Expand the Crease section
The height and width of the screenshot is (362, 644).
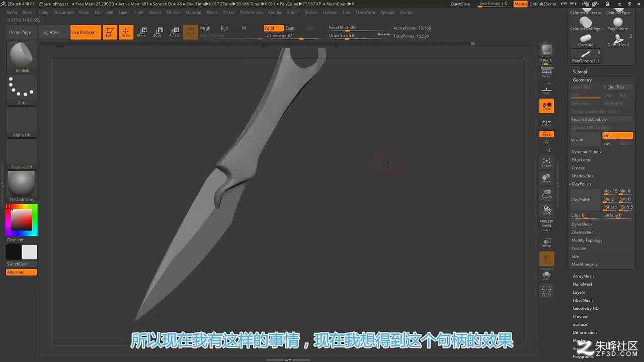tap(578, 168)
